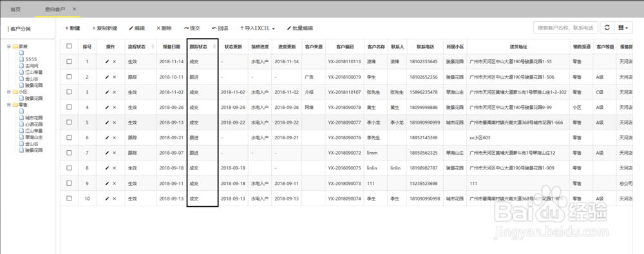Click phone number 15896235478
644x254 pixels.
tap(423, 92)
